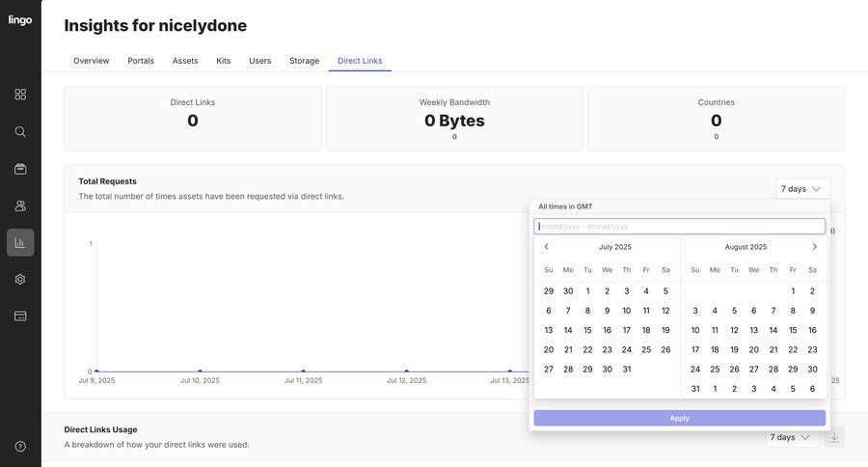
Task: Go to next month in calendar
Action: (814, 246)
